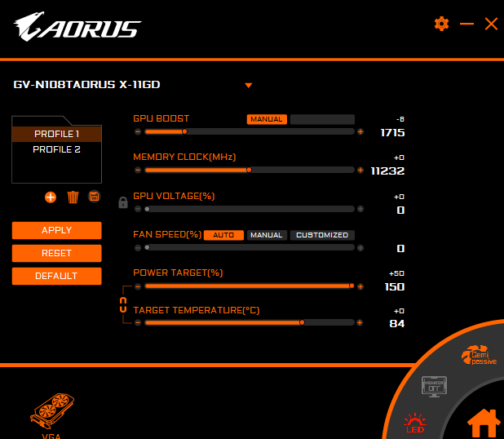Click the DEFAULT button

[56, 276]
